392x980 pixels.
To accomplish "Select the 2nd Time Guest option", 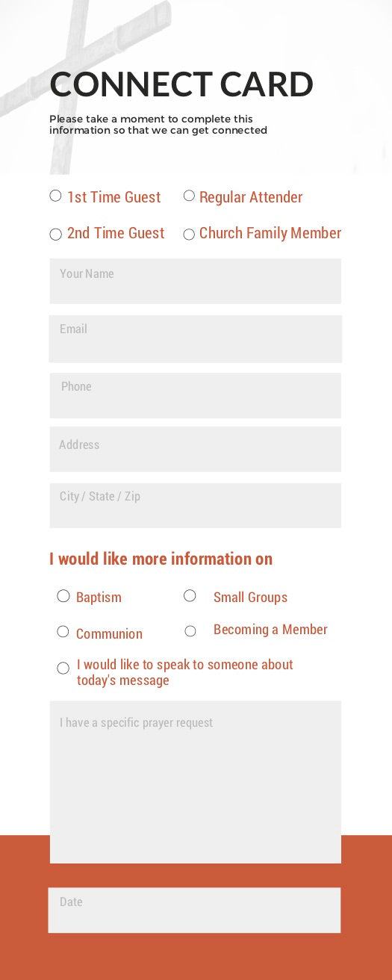I will [55, 235].
